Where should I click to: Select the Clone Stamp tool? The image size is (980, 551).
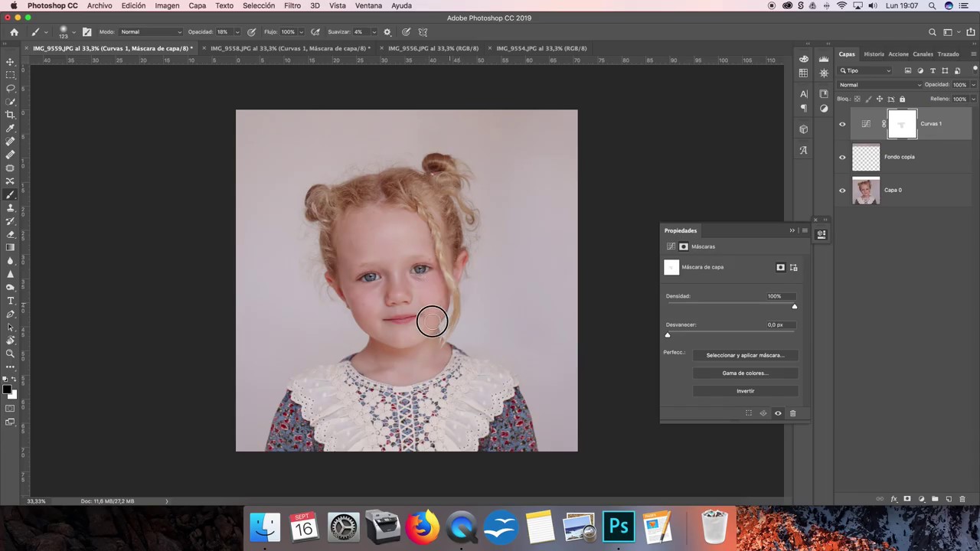(x=10, y=207)
